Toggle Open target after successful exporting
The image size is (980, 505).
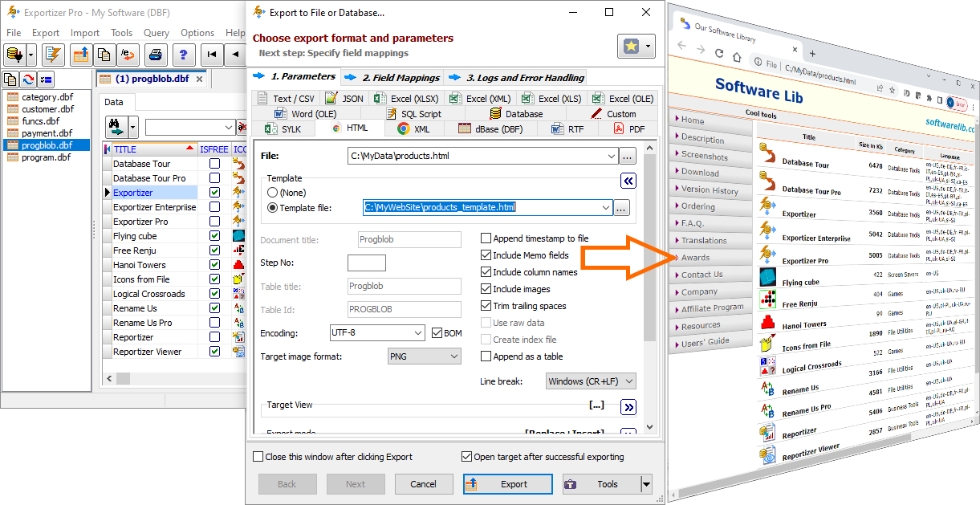467,457
